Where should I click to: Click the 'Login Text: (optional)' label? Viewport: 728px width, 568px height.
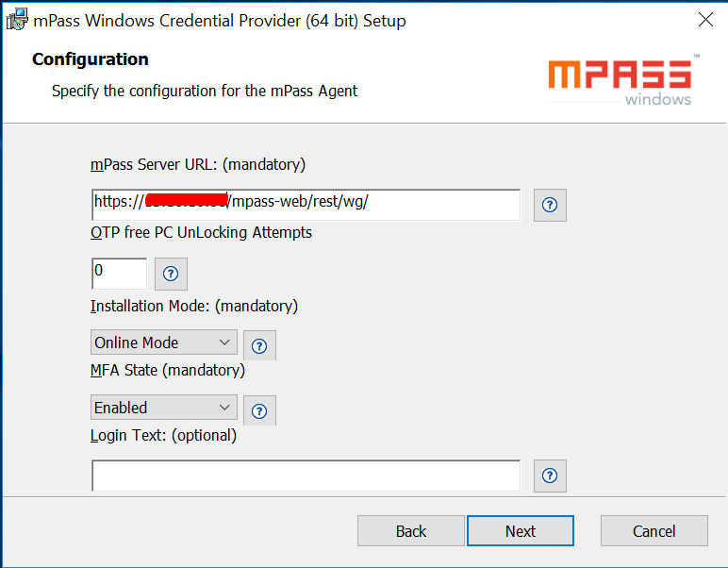163,435
